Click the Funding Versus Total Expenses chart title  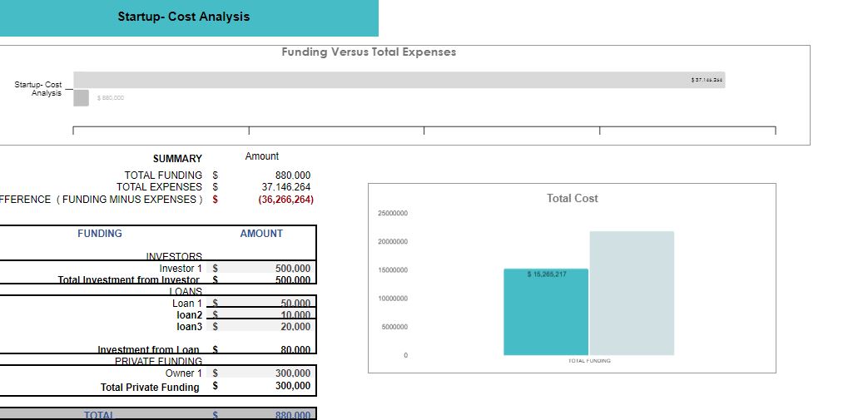tap(369, 52)
